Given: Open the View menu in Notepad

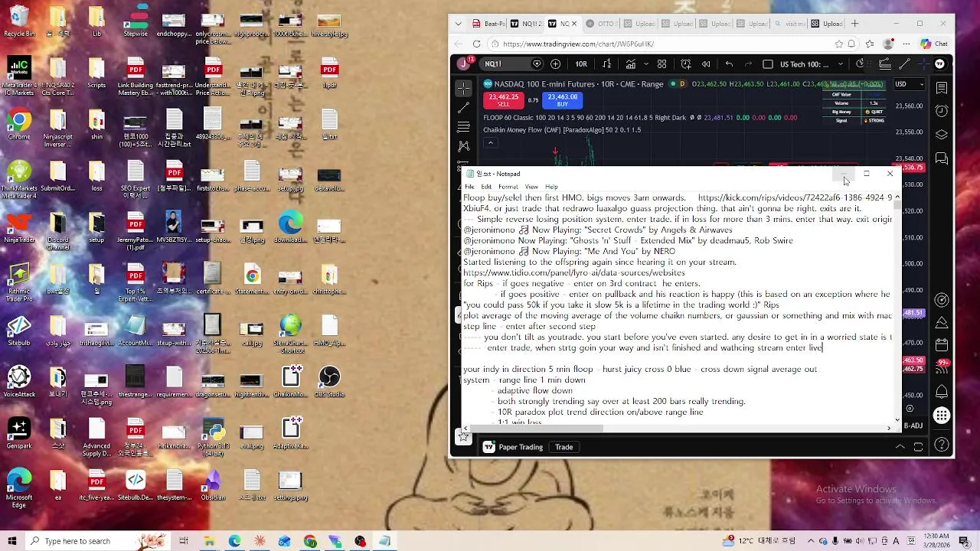Looking at the screenshot, I should 531,187.
